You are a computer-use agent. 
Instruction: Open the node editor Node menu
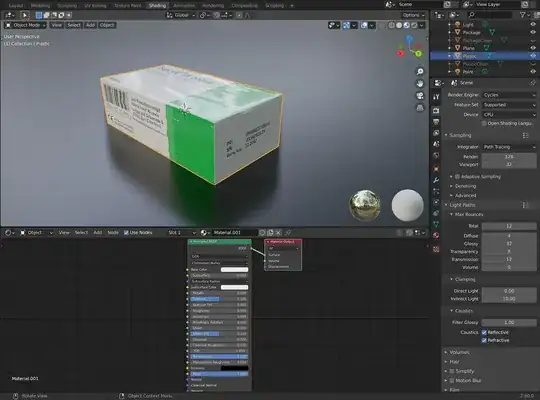113,233
